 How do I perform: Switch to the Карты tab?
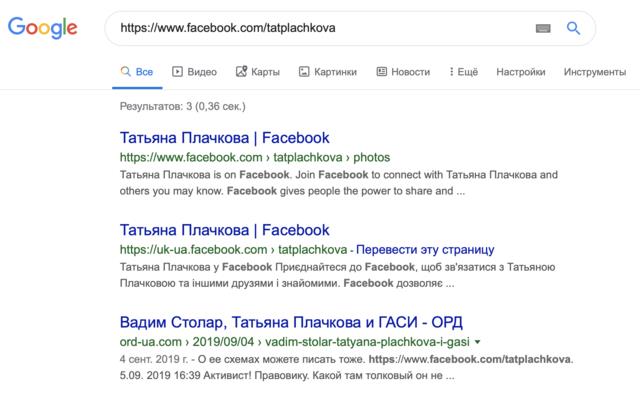(x=265, y=72)
